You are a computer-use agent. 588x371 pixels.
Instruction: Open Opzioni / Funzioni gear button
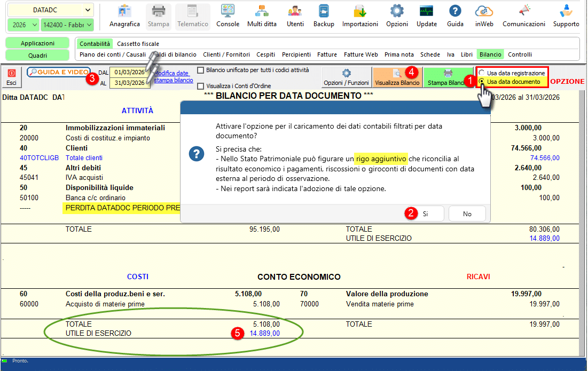[x=347, y=77]
